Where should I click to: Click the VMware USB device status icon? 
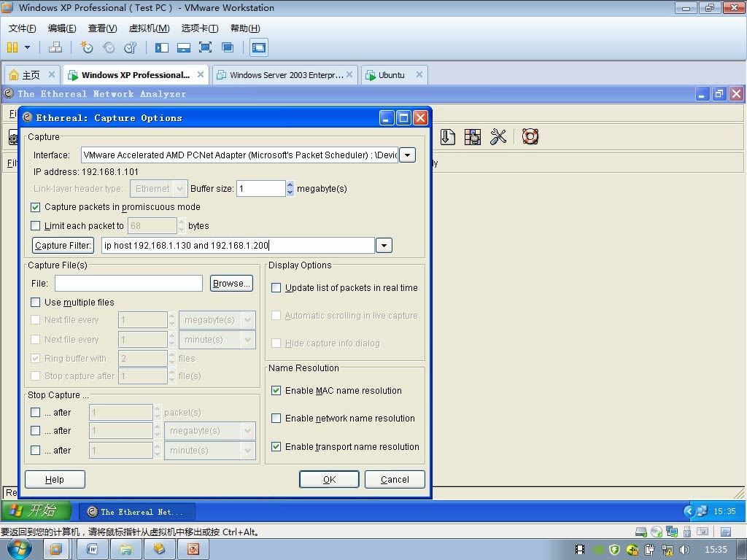pos(687,532)
